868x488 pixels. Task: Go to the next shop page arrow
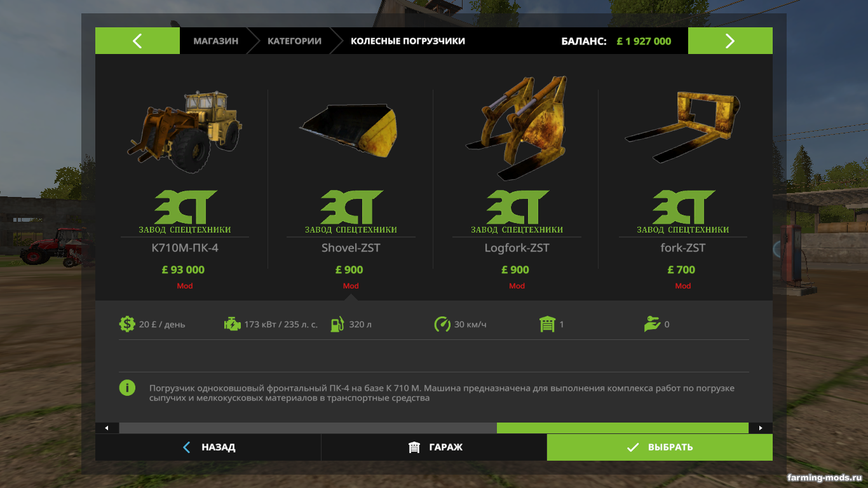tap(730, 41)
